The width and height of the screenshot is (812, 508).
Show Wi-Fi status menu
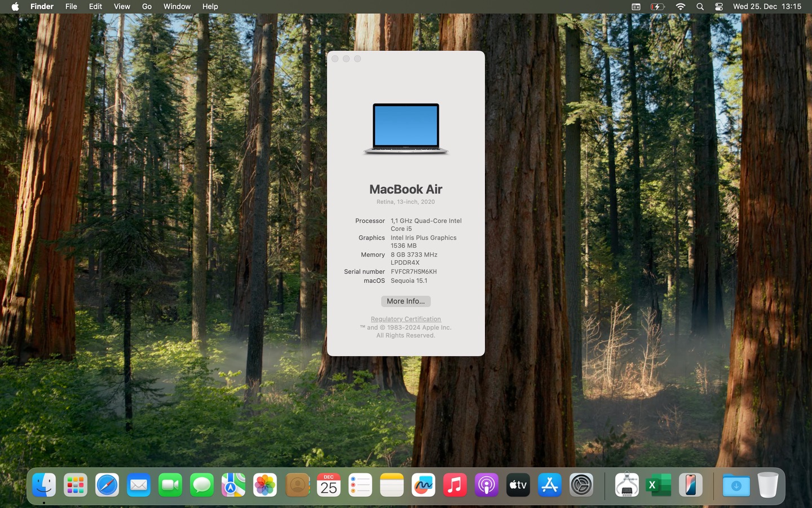[x=681, y=7]
